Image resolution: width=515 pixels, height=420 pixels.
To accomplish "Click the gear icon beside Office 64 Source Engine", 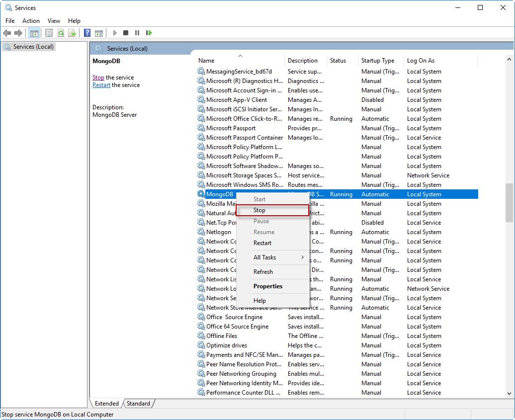I will click(201, 326).
